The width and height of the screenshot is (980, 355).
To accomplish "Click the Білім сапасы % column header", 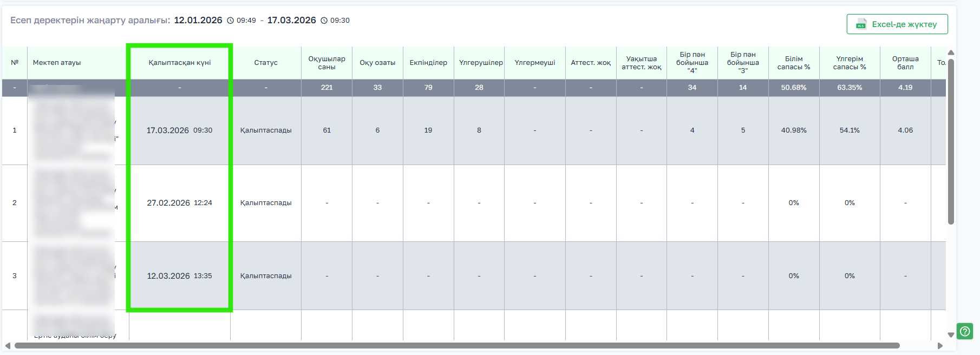I will tap(794, 63).
